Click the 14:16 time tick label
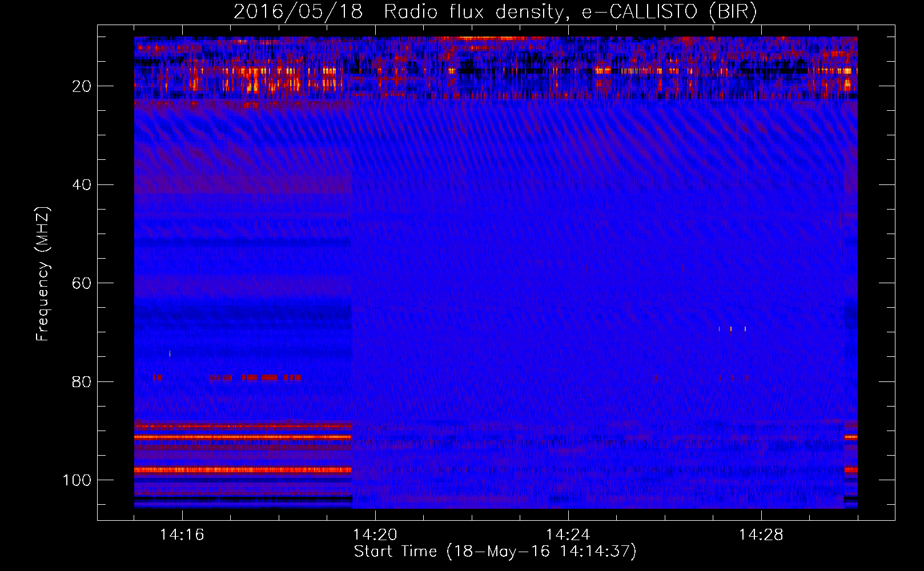Screen dimensions: 924x571 pos(182,535)
